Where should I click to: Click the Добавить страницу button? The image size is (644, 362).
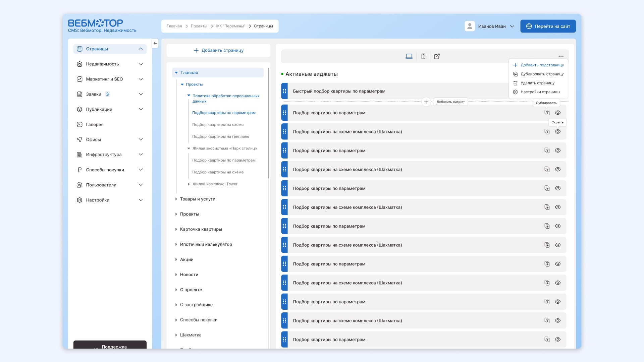coord(218,50)
